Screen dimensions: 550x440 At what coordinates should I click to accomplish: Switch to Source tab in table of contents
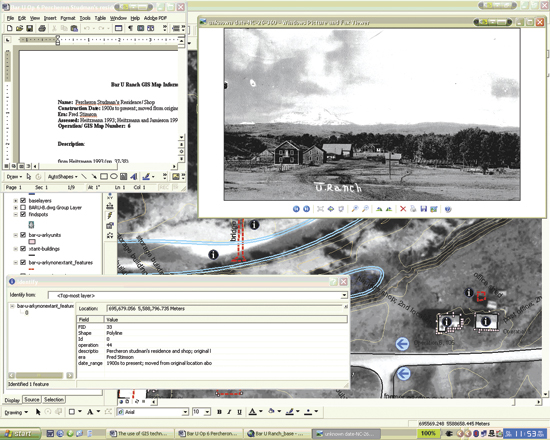[x=32, y=400]
